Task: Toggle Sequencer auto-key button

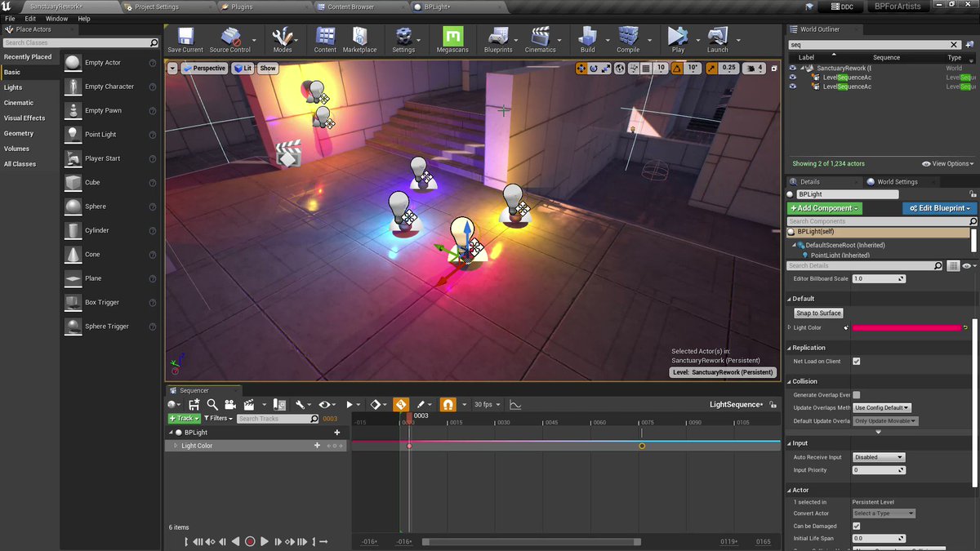Action: (x=400, y=404)
